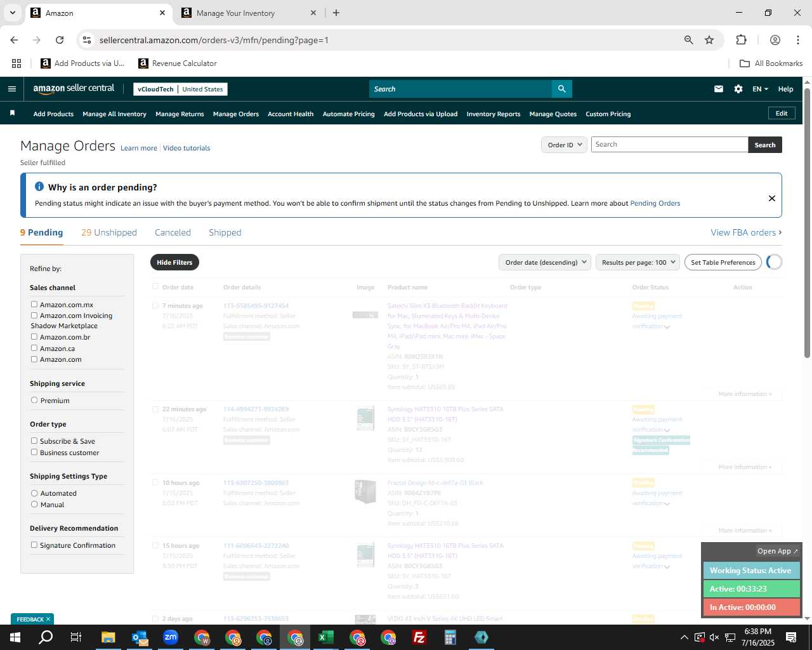The height and width of the screenshot is (650, 812).
Task: Open File Explorer from the taskbar
Action: [x=108, y=637]
